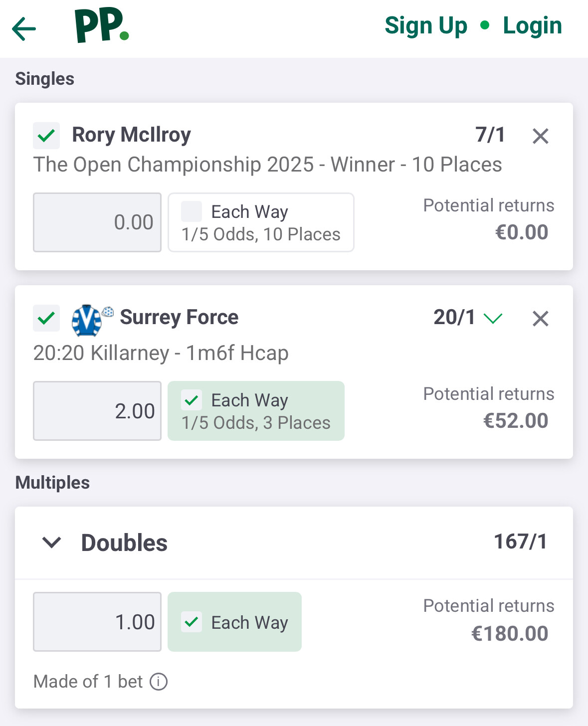The height and width of the screenshot is (726, 588).
Task: Remove Surrey Force selection with X
Action: click(540, 319)
